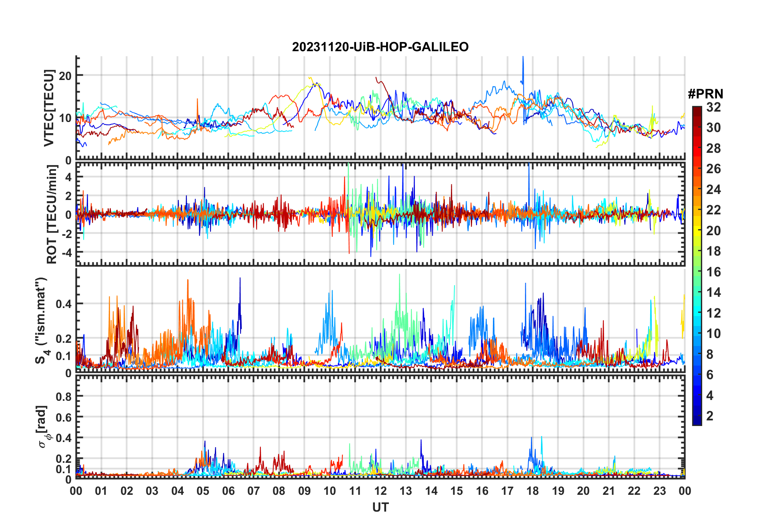Select the 13 hour tick on the UT axis
This screenshot has height=532, width=761.
pyautogui.click(x=406, y=491)
